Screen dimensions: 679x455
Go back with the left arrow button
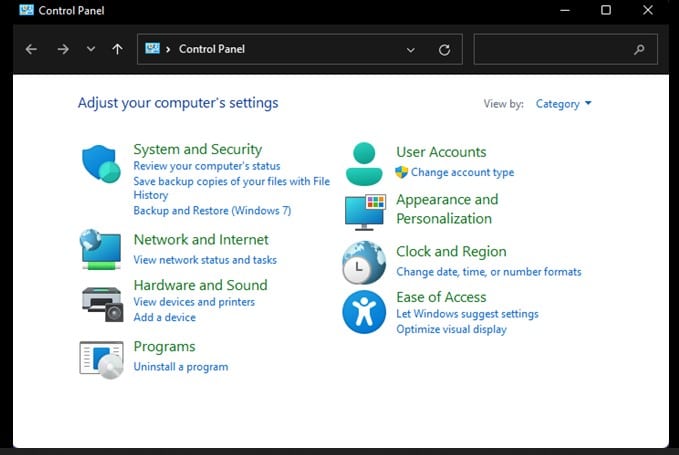(x=31, y=49)
